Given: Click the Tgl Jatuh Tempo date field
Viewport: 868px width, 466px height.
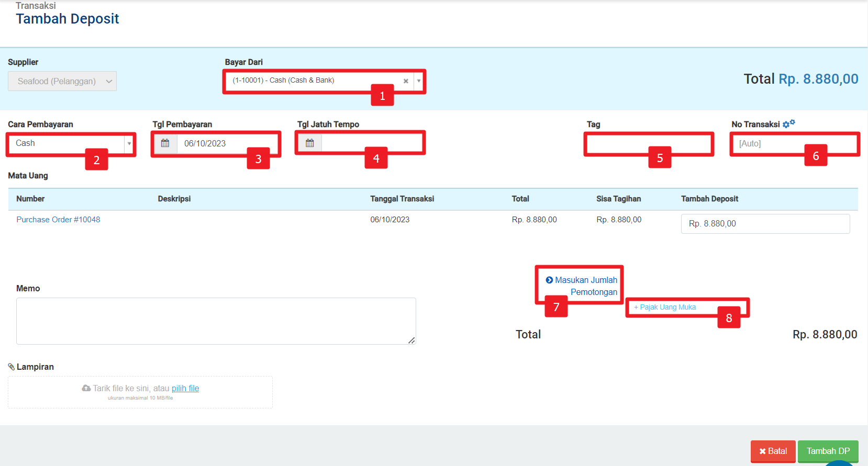Looking at the screenshot, I should [x=372, y=143].
